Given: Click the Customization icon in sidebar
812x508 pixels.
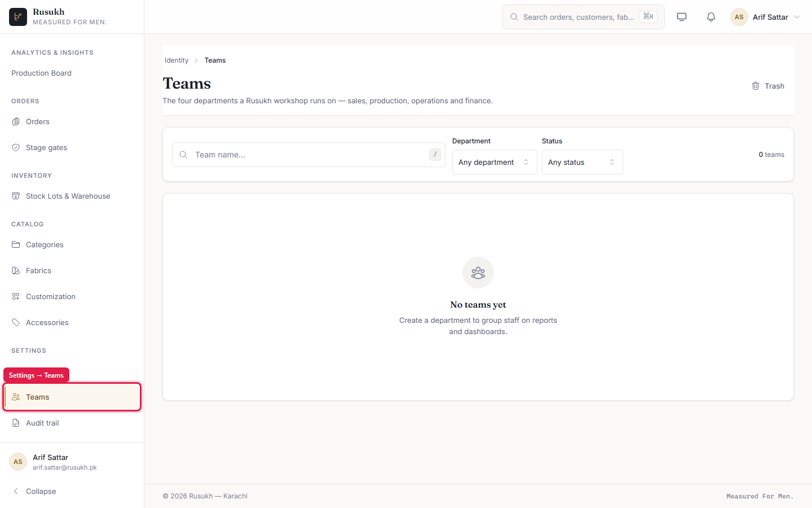Looking at the screenshot, I should tap(16, 296).
